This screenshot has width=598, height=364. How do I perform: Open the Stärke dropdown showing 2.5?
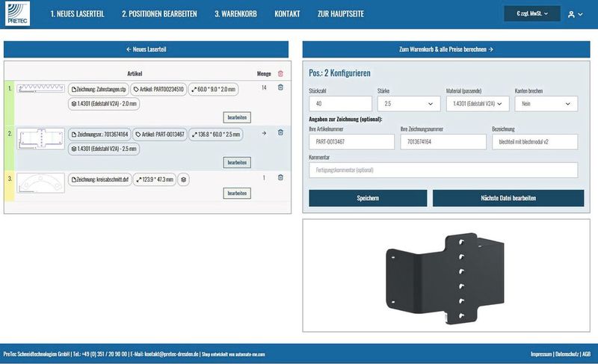pos(409,104)
